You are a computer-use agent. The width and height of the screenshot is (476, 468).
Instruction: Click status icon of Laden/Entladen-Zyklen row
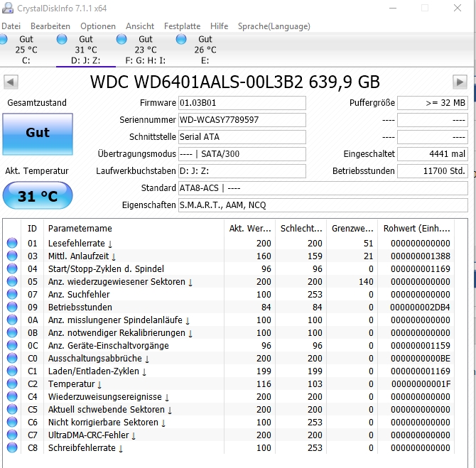(12, 371)
